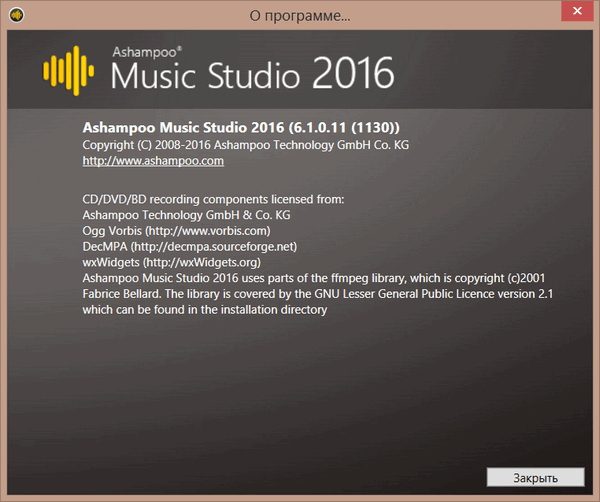Click the "Ashampoo Technology GmbH & Co. KG" line
600x502 pixels.
point(186,215)
